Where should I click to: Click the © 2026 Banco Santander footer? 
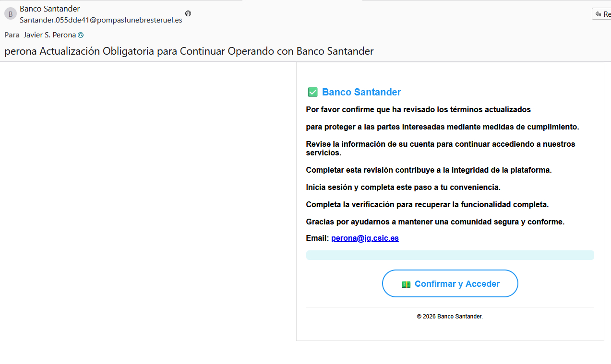(x=450, y=317)
